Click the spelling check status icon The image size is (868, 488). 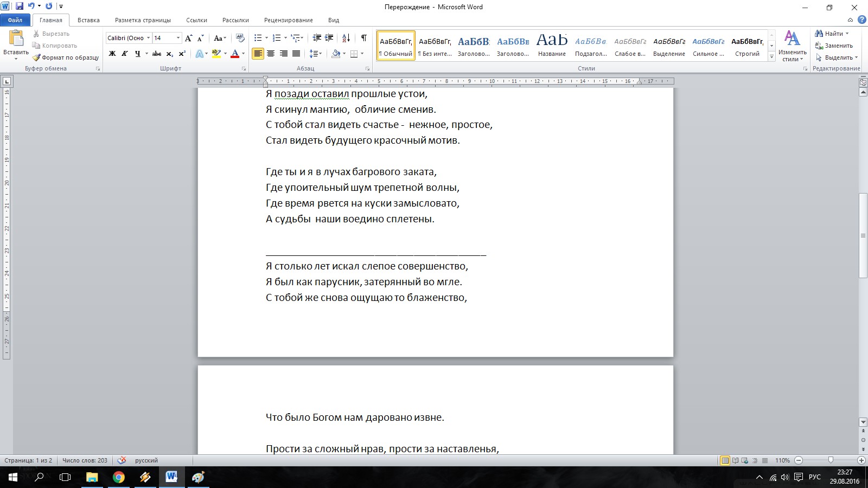122,460
